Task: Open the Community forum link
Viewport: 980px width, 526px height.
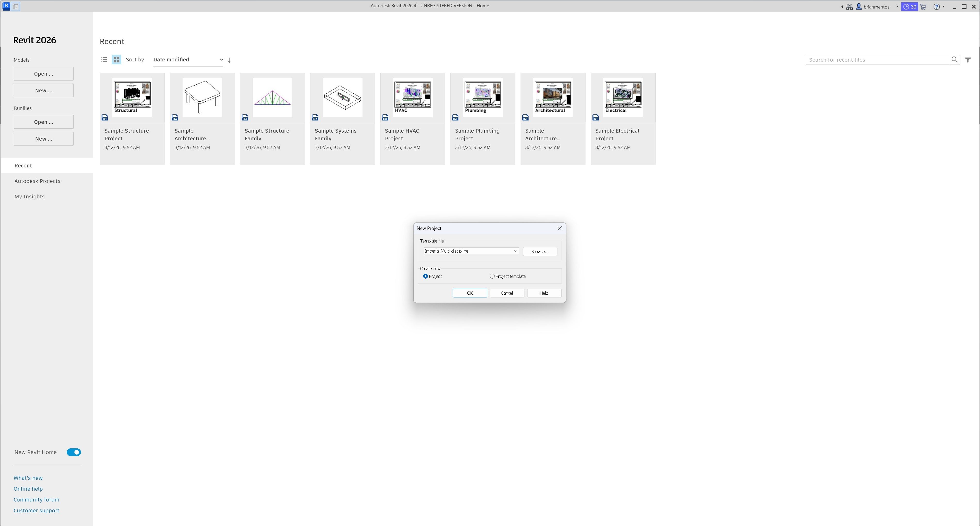Action: [x=37, y=500]
